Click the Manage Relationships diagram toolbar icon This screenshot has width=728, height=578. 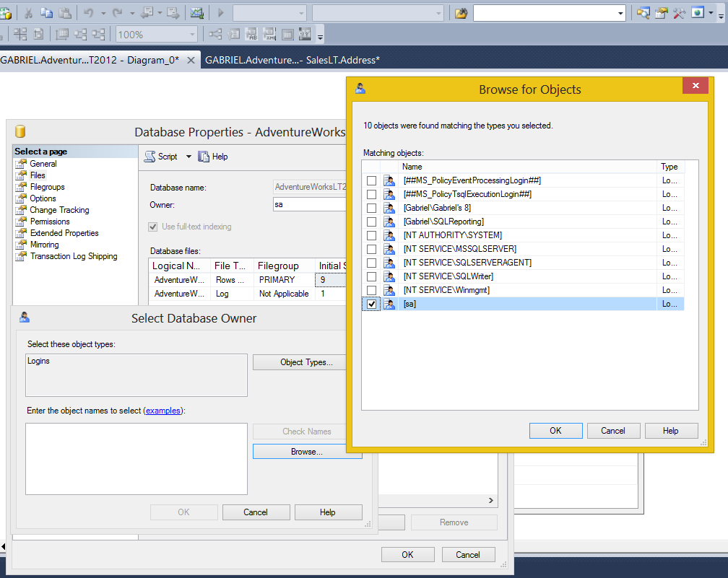pos(215,35)
